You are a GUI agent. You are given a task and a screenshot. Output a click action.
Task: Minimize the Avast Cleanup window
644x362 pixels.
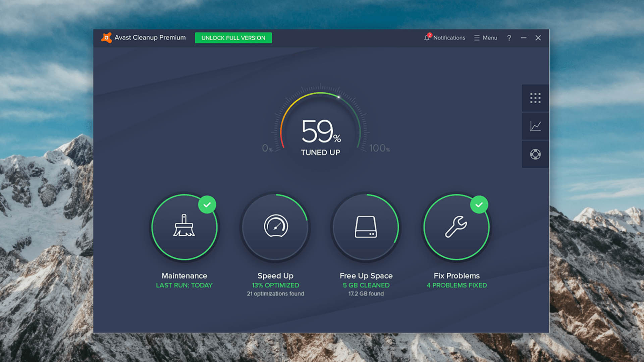pyautogui.click(x=523, y=38)
